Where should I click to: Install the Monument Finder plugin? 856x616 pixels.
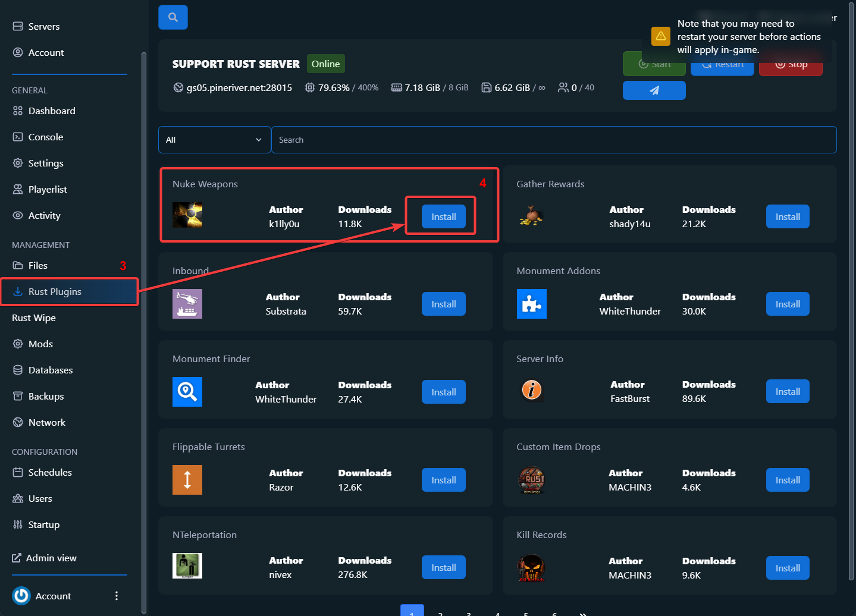444,392
